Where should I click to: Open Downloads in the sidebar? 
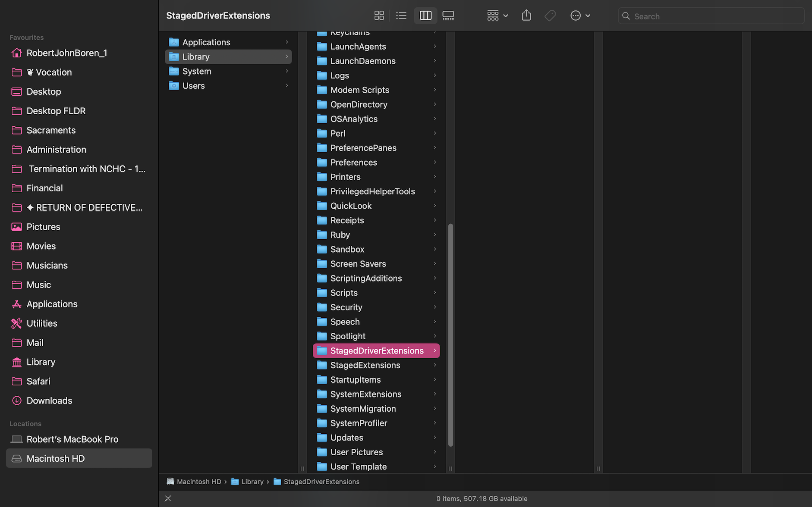click(x=79, y=401)
